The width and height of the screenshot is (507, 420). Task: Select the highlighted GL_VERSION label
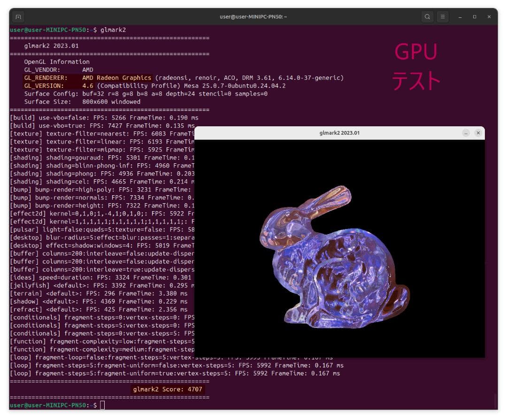[x=47, y=85]
